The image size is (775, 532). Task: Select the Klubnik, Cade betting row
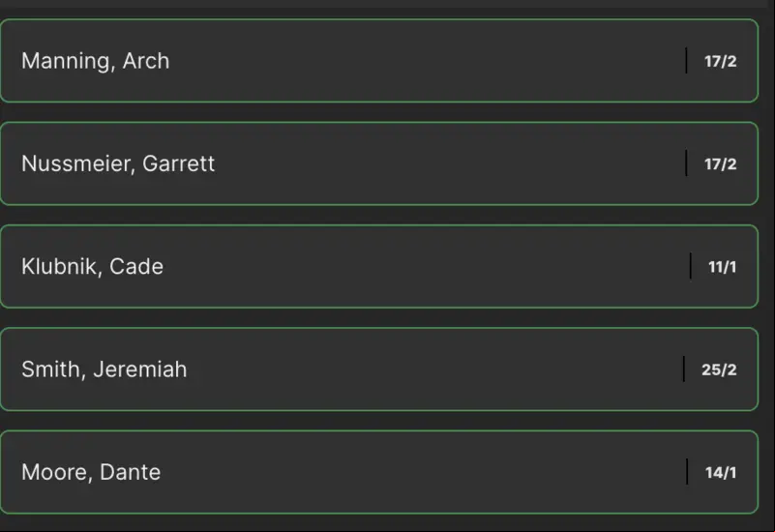point(379,266)
